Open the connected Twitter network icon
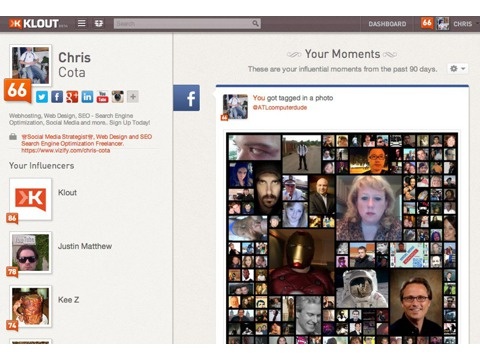The height and width of the screenshot is (360, 480). coord(42,97)
